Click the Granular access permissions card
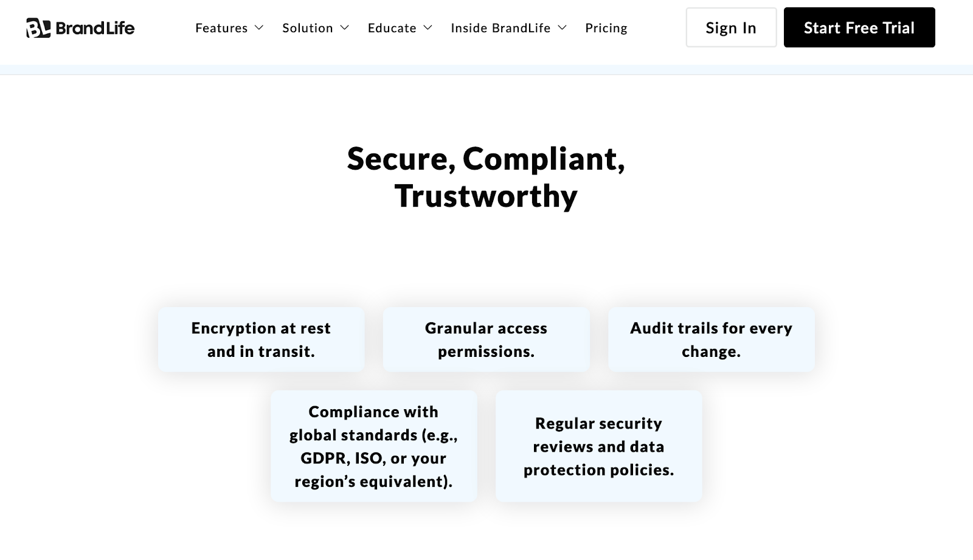The height and width of the screenshot is (560, 973). (x=486, y=339)
